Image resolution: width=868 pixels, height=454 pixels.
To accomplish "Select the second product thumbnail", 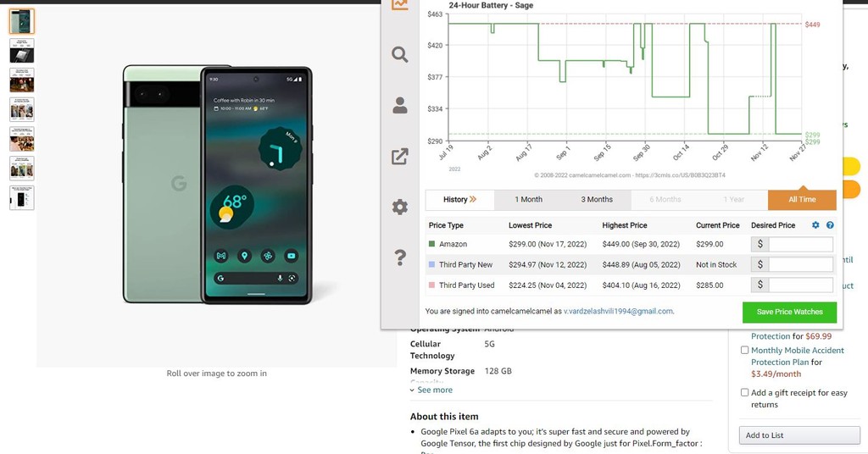I will (x=21, y=50).
